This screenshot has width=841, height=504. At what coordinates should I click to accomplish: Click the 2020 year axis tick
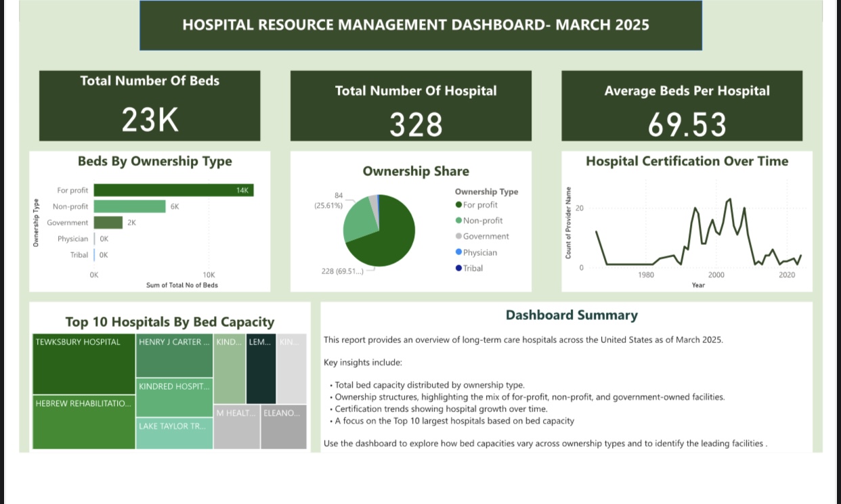click(787, 275)
